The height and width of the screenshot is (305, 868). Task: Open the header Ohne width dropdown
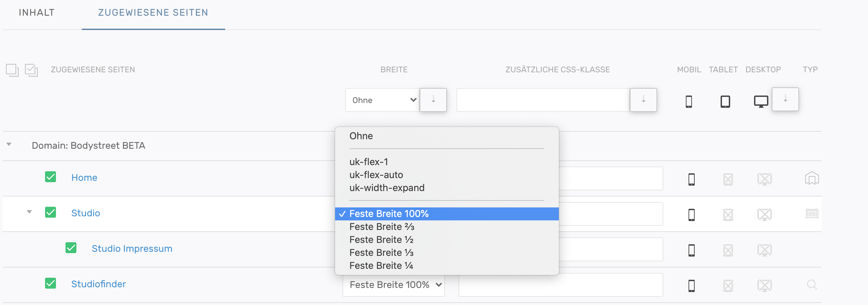(x=382, y=100)
